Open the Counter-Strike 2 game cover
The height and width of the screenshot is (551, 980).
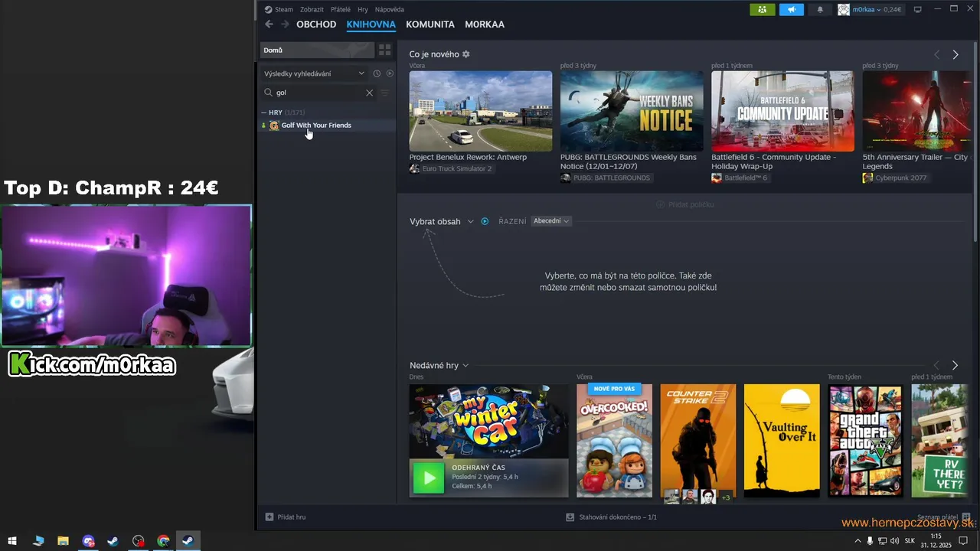click(698, 441)
